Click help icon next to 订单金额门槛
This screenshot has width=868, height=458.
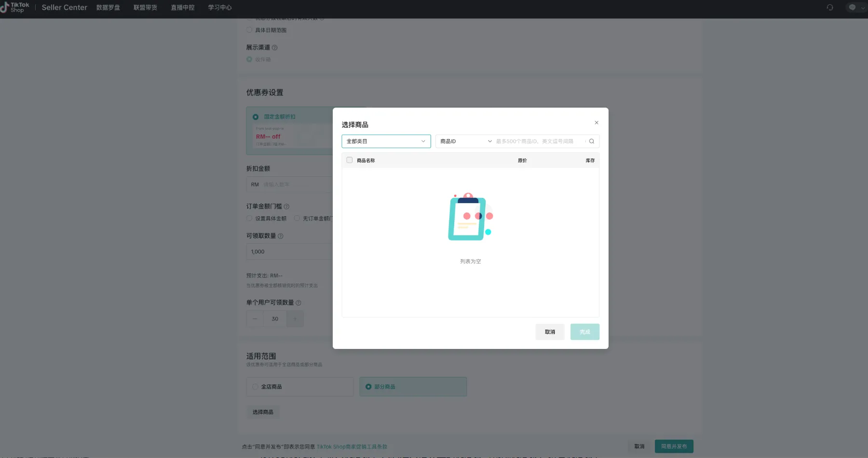(286, 207)
